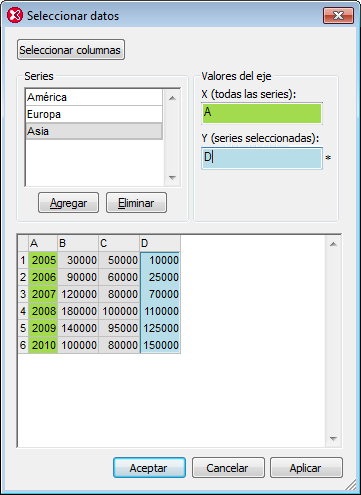Click cell 60000 in column C
361x495 pixels.
[119, 277]
